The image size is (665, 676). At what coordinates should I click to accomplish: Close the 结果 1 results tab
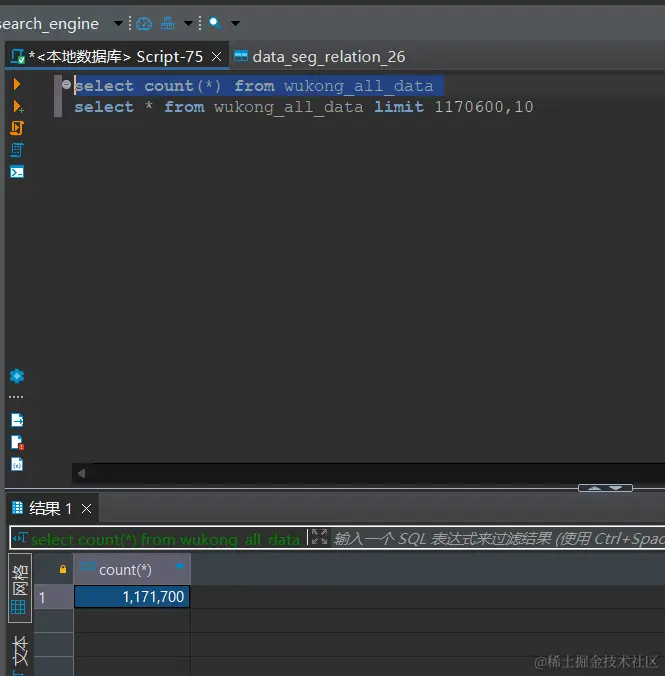(86, 509)
